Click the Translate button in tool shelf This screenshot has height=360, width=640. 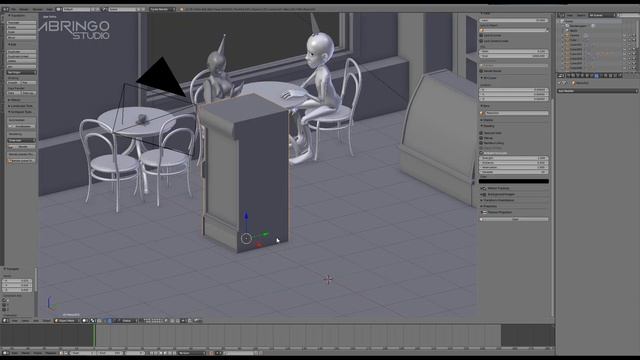[22, 22]
